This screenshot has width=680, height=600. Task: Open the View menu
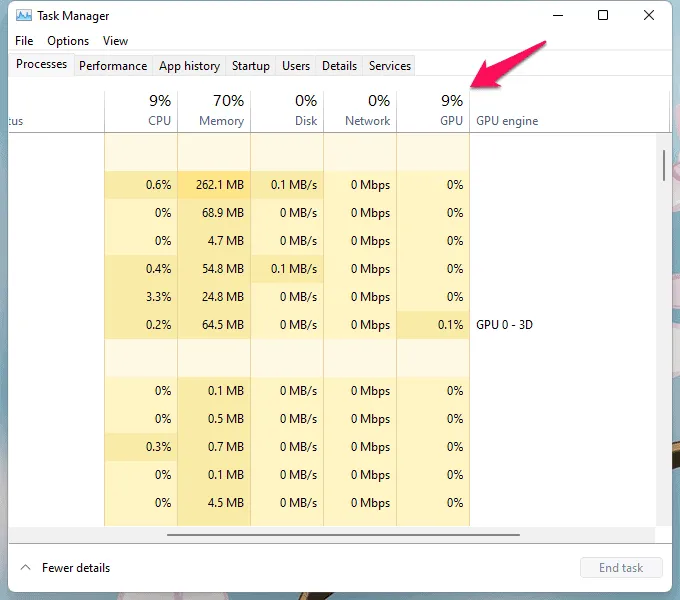[115, 41]
